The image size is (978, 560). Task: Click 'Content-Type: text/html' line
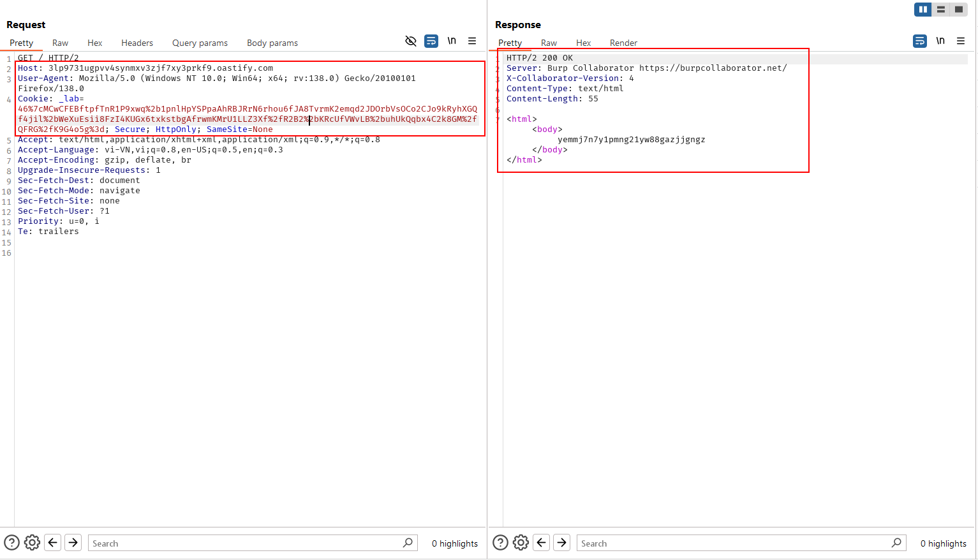coord(565,89)
